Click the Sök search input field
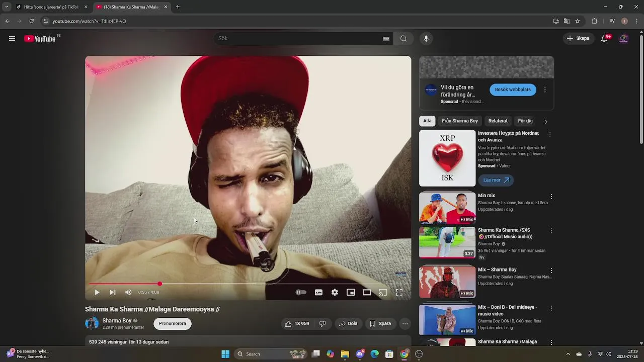Viewport: 644px width, 362px height. pos(299,39)
